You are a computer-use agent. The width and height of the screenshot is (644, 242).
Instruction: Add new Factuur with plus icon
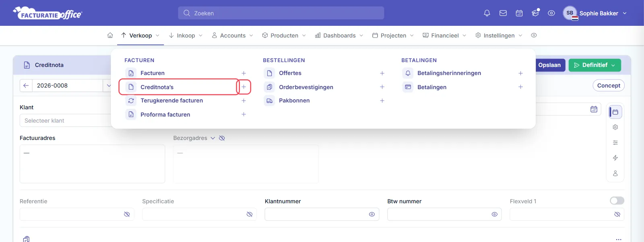tap(244, 73)
